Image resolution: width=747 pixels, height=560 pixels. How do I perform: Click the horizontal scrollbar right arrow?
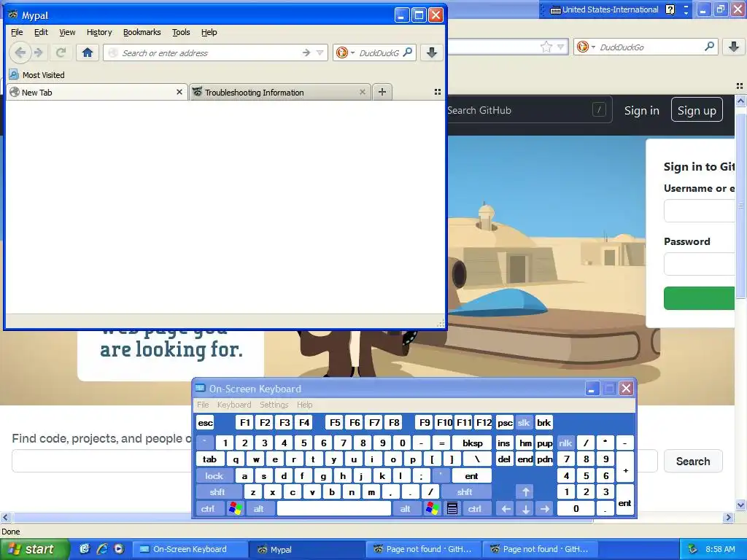tap(728, 517)
